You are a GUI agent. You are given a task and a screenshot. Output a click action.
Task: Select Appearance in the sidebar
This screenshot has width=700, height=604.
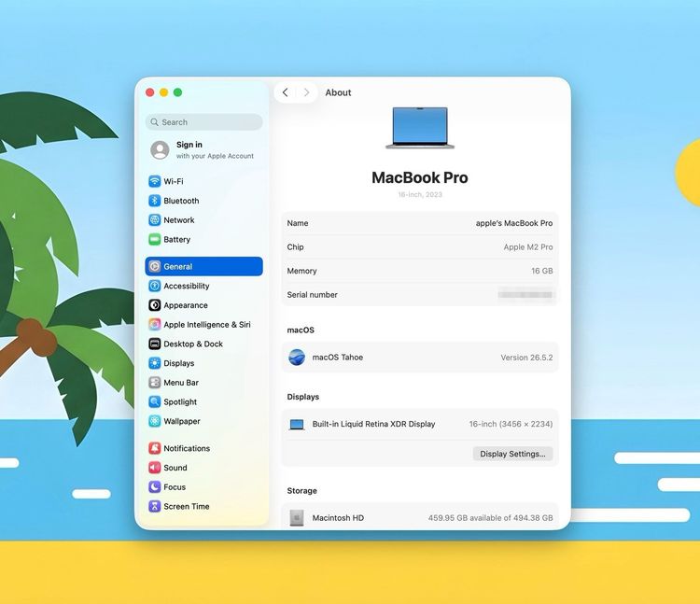[x=203, y=305]
